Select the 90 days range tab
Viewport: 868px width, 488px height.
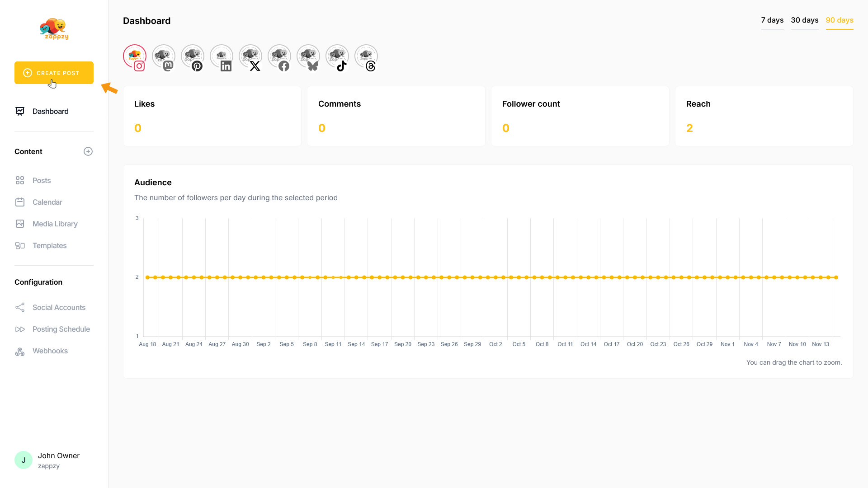click(x=840, y=20)
